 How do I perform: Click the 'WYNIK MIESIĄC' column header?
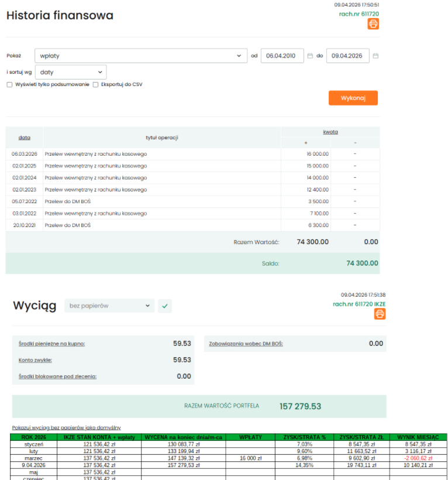click(x=418, y=437)
